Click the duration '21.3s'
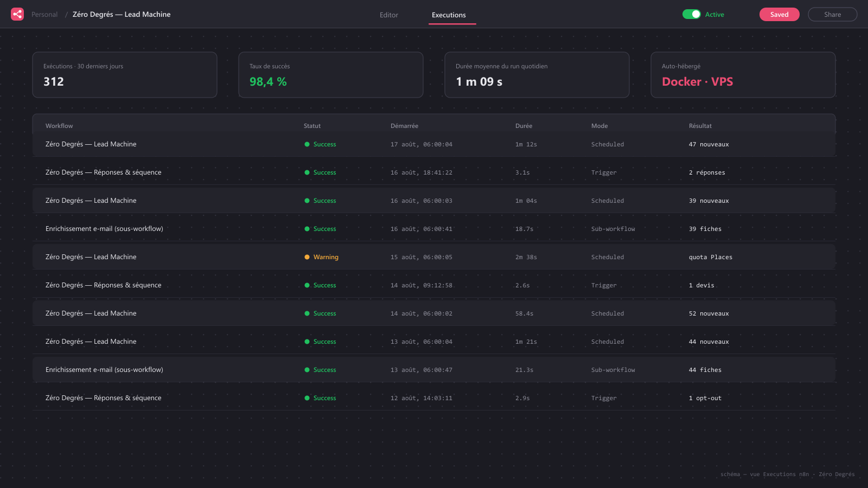This screenshot has width=868, height=488. point(524,370)
